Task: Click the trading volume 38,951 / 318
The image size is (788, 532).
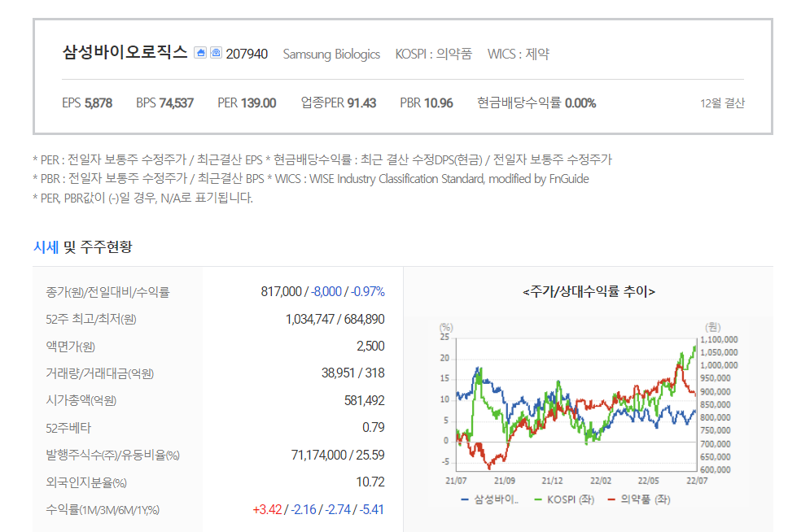Action: [352, 373]
